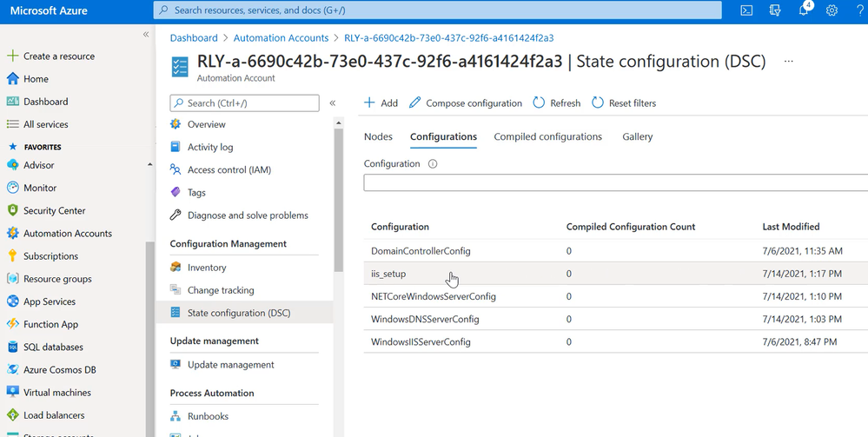
Task: Open Update management menu item
Action: pyautogui.click(x=230, y=364)
